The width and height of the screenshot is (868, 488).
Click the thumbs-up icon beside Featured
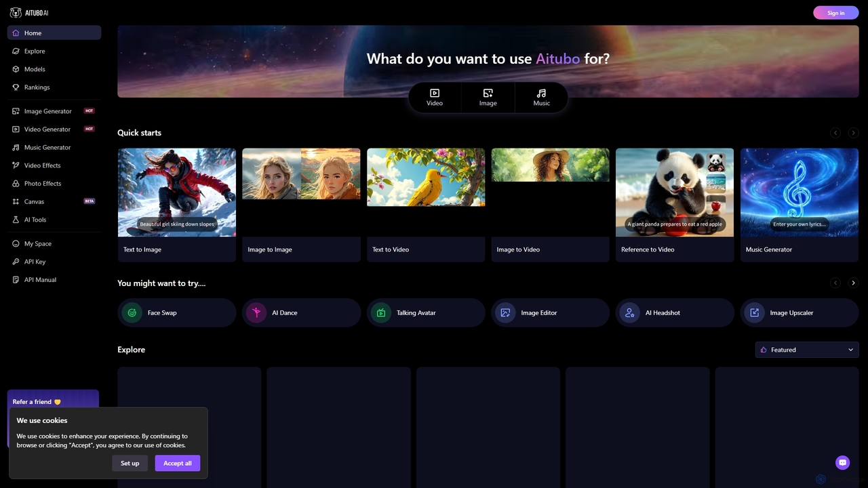tap(764, 350)
